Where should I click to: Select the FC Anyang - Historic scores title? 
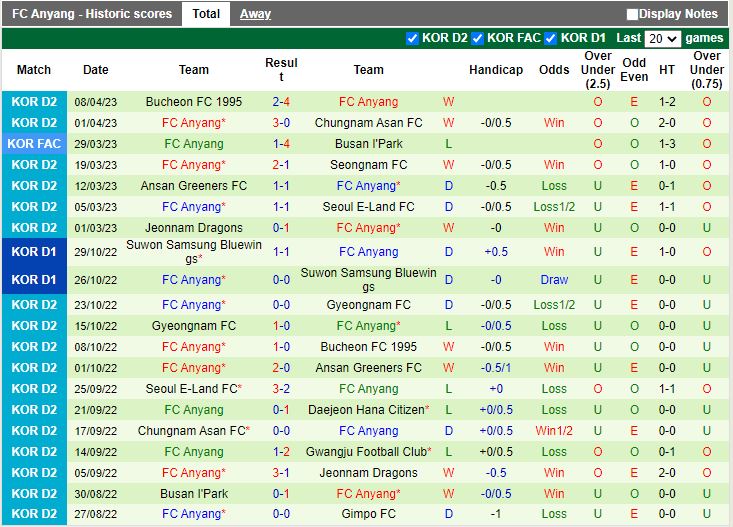pyautogui.click(x=92, y=14)
